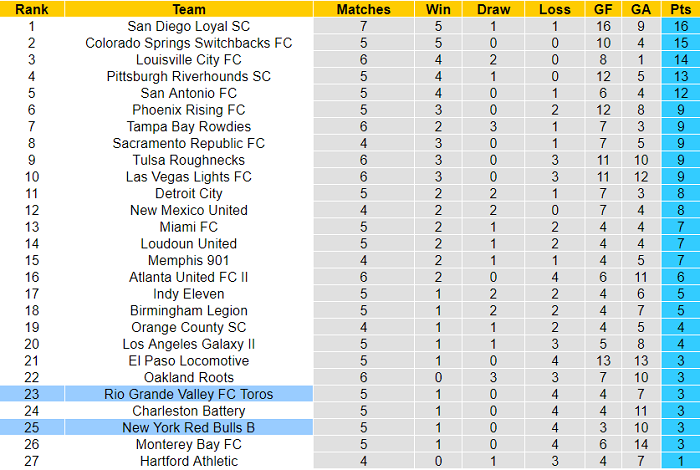Sort by the Matches column header

pyautogui.click(x=364, y=9)
